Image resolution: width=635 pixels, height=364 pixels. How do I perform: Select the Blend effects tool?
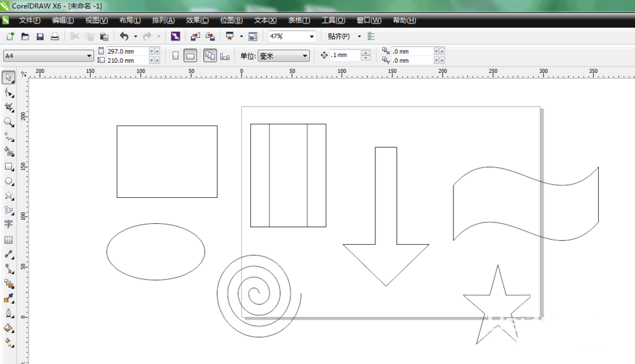[8, 284]
